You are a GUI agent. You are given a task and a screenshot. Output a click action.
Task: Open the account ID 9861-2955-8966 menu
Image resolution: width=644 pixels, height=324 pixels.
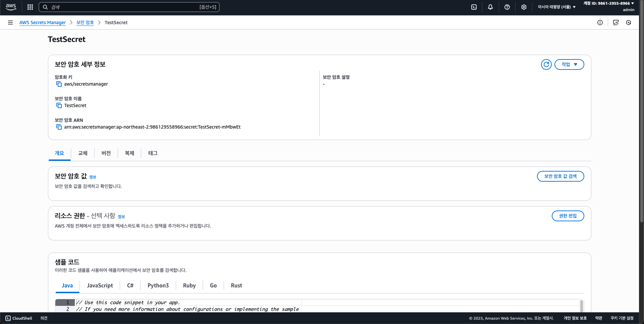608,3
